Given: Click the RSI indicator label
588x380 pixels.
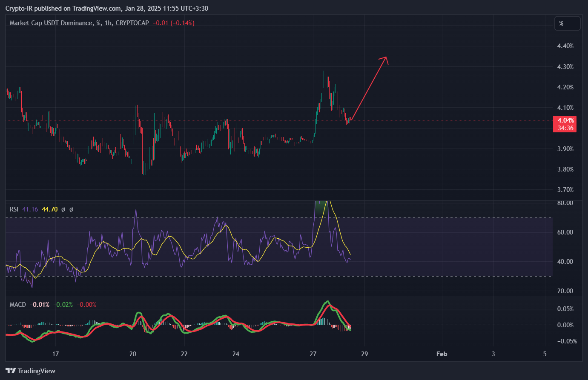Looking at the screenshot, I should coord(14,209).
